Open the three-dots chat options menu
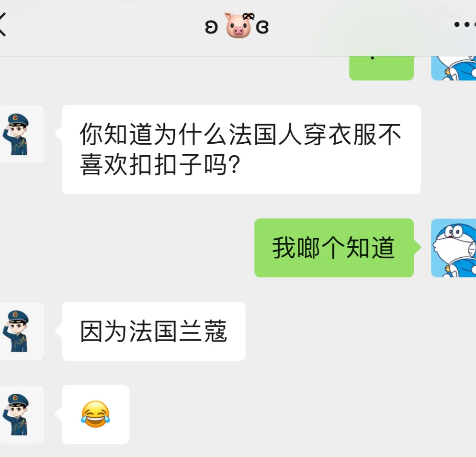476x457 pixels. [465, 24]
